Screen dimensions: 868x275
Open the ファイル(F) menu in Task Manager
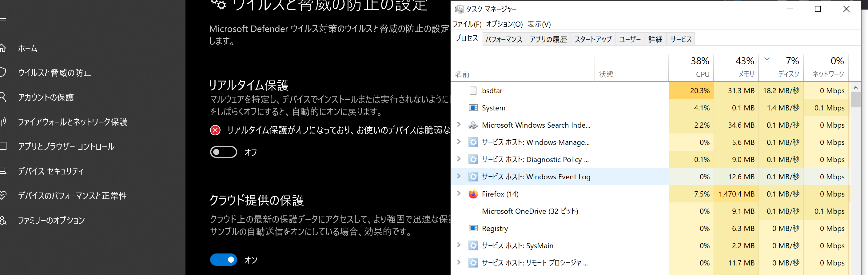pyautogui.click(x=467, y=24)
